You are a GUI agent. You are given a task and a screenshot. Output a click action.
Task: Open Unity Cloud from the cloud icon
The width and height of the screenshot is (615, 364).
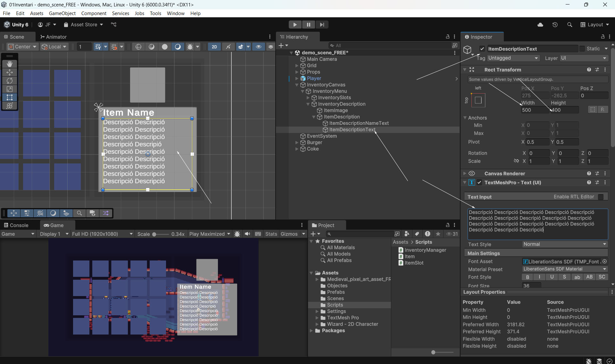point(540,25)
